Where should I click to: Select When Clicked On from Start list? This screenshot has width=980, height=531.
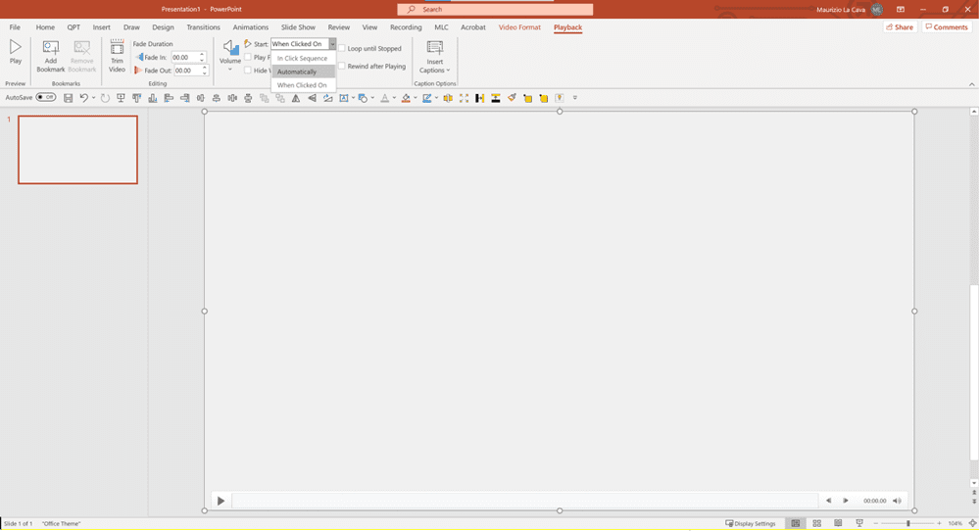tap(304, 85)
